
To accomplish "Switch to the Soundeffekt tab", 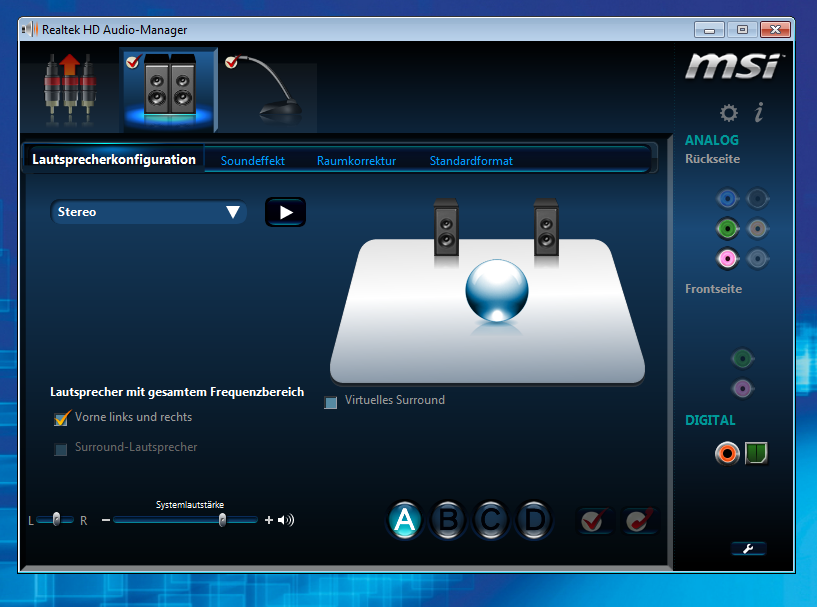I will point(253,161).
